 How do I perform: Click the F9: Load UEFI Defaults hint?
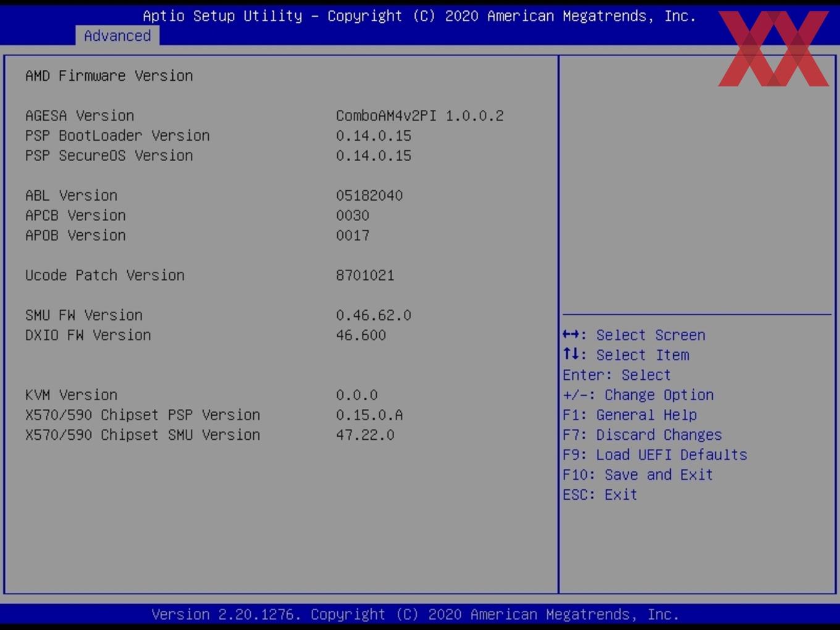tap(655, 455)
